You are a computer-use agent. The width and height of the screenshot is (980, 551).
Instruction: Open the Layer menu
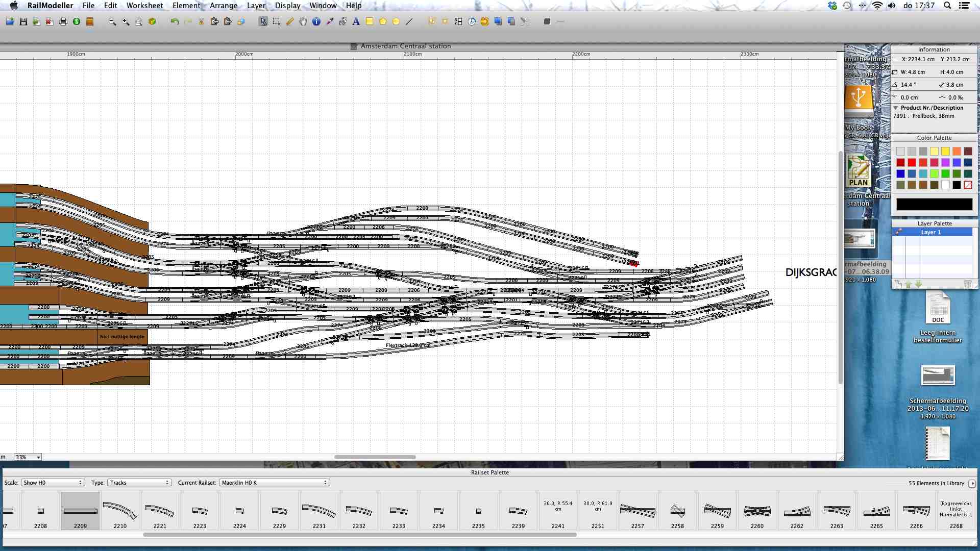[x=256, y=5]
